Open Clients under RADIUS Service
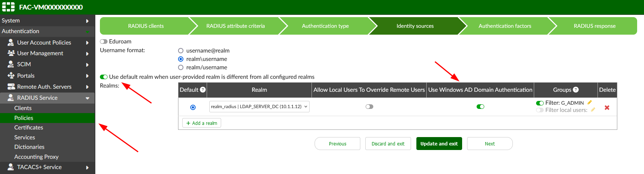The height and width of the screenshot is (174, 644). point(23,108)
